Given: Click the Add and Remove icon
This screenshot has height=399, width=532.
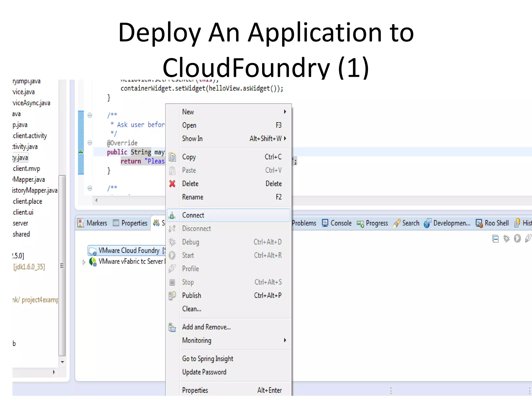Looking at the screenshot, I should pos(172,327).
